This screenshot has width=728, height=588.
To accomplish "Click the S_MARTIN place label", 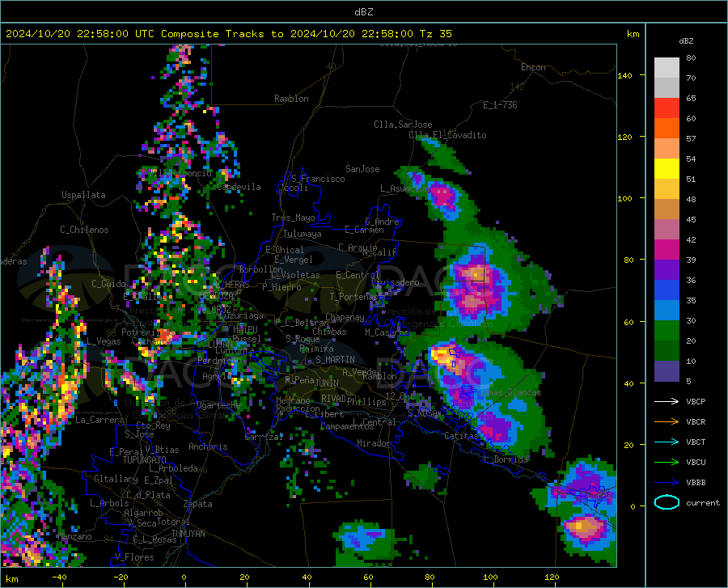I will 335,360.
